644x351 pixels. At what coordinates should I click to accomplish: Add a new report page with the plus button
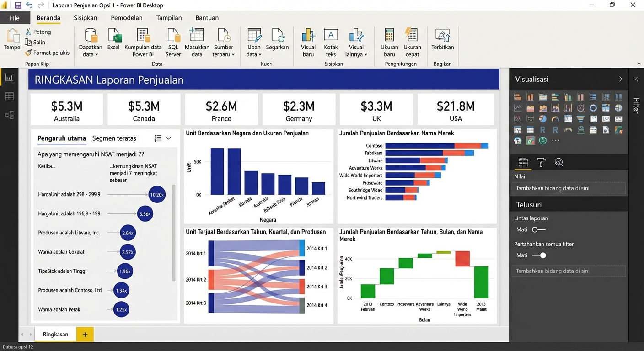(85, 334)
